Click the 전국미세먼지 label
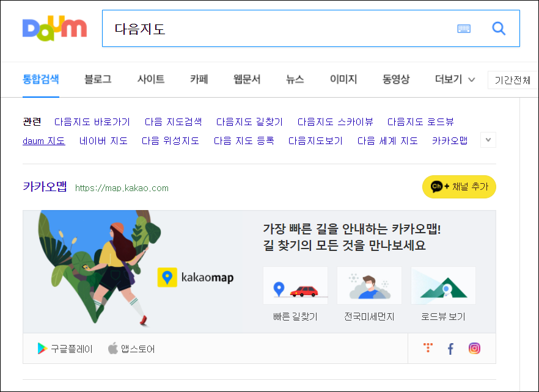The image size is (539, 392). [369, 316]
